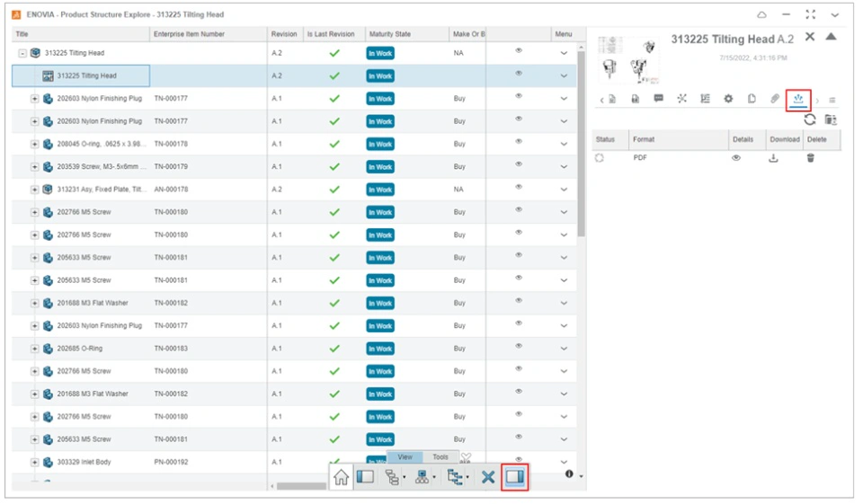The height and width of the screenshot is (504, 863).
Task: Click the horizontal scrollbar under the table
Action: (x=301, y=486)
